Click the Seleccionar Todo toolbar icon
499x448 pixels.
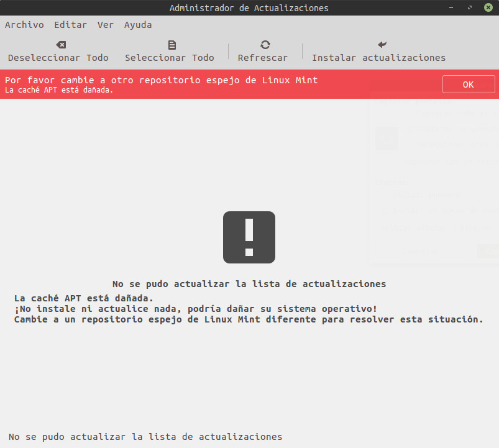coord(172,45)
